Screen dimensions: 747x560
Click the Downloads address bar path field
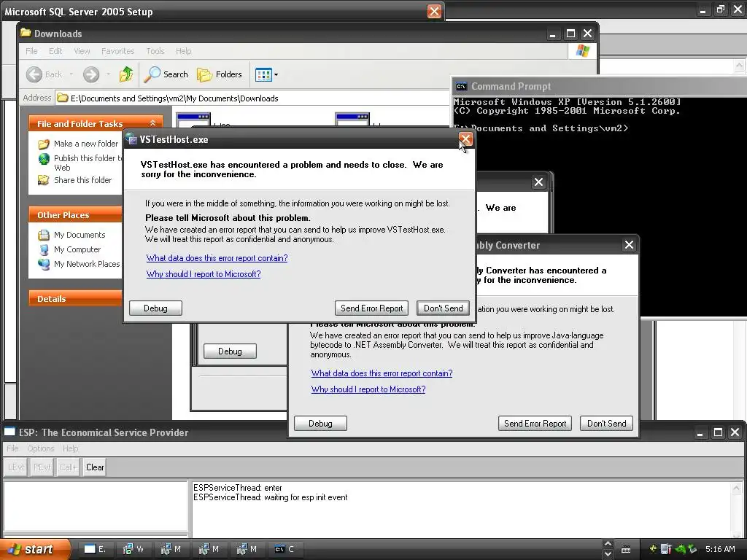pos(252,98)
